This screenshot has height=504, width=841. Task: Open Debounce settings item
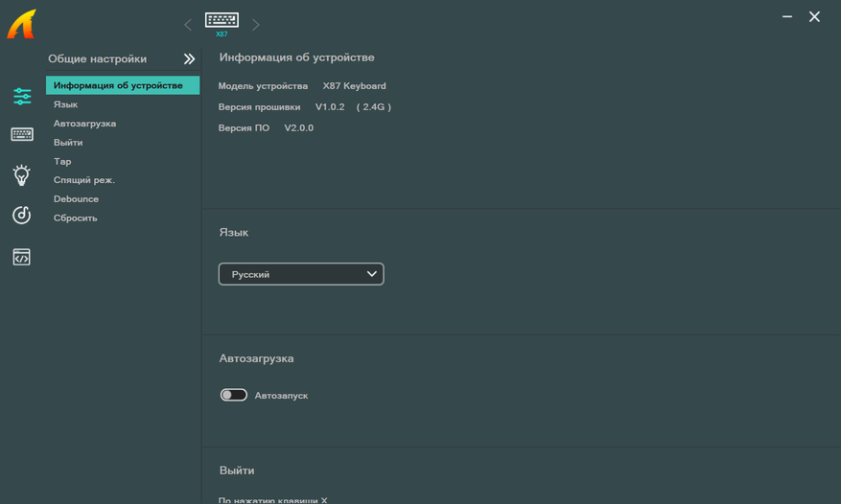click(76, 199)
